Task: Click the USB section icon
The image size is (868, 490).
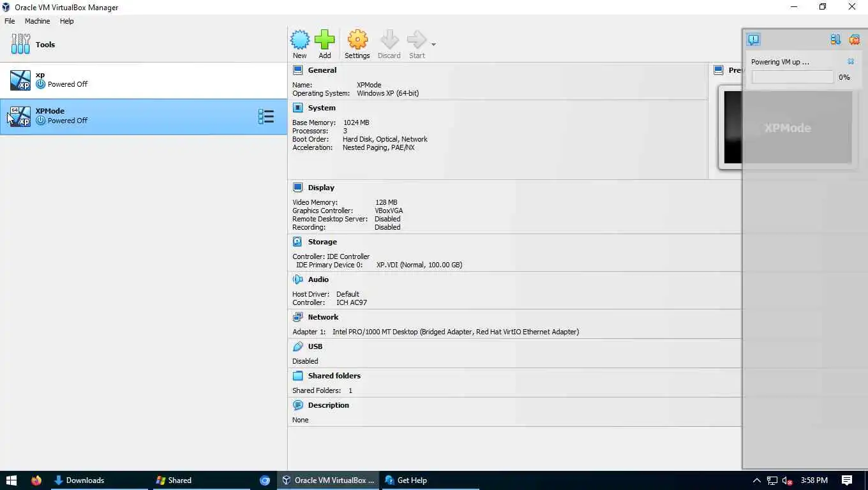Action: (297, 346)
